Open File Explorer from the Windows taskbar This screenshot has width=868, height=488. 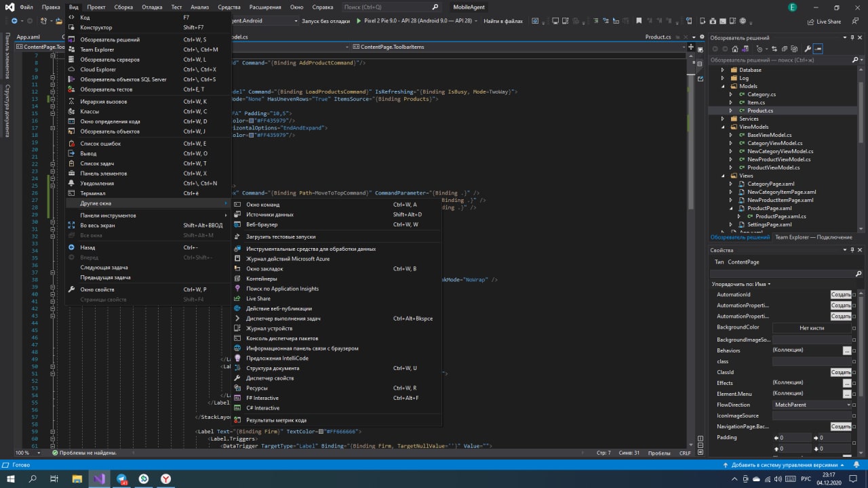click(77, 479)
